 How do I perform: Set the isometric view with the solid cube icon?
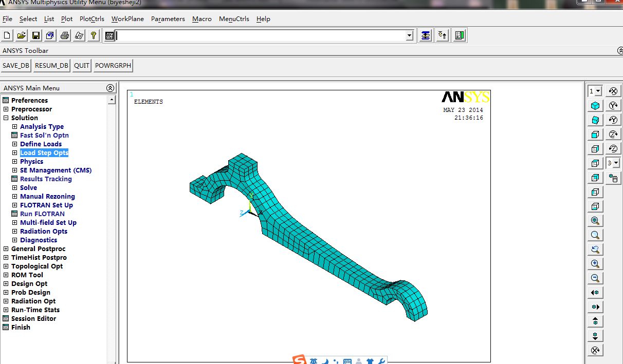(x=595, y=106)
